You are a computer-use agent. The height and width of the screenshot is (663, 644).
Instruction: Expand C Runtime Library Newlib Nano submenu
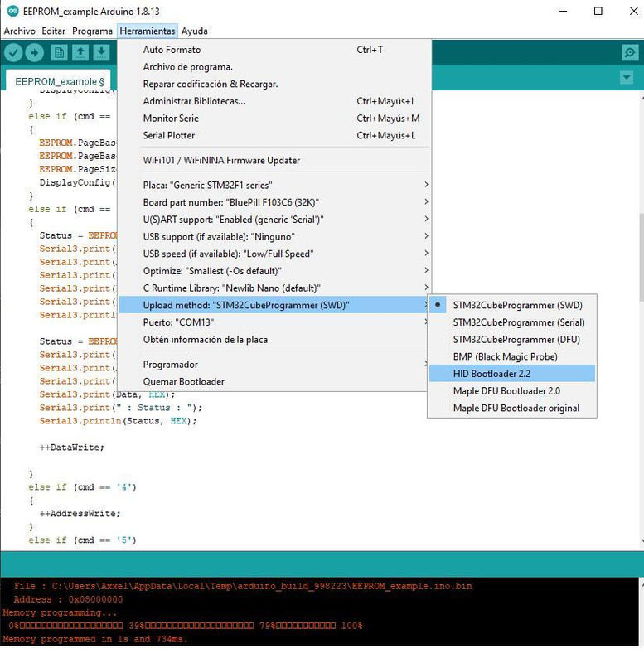pyautogui.click(x=274, y=288)
